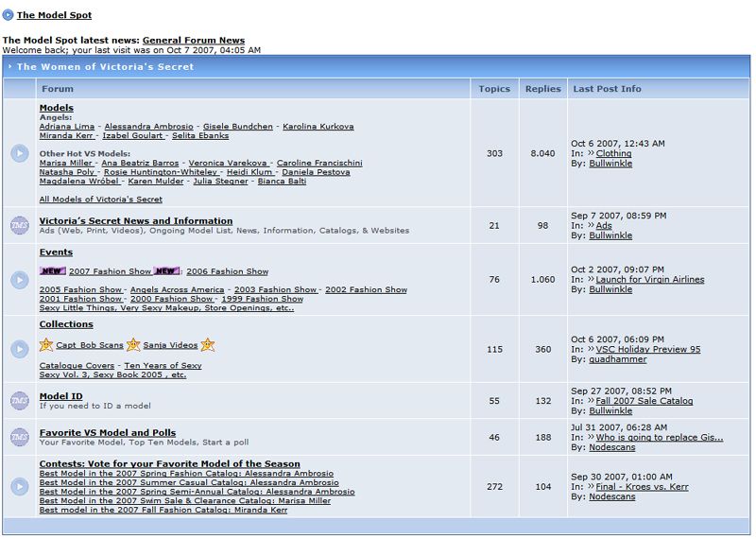Open VSC Holiday Preview 95 topic
Screen dimensions: 756x539
click(x=648, y=349)
